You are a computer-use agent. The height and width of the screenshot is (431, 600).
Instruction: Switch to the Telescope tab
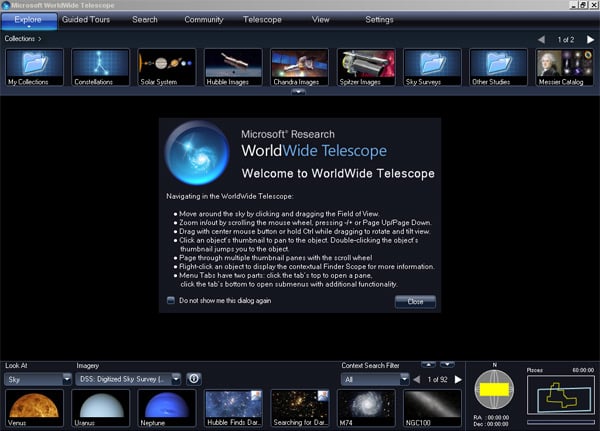click(262, 20)
